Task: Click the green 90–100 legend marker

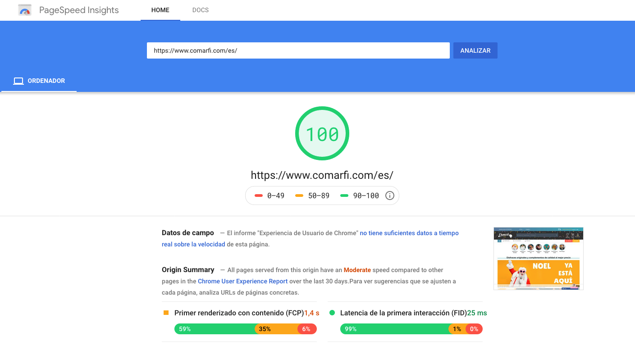Action: pos(344,196)
